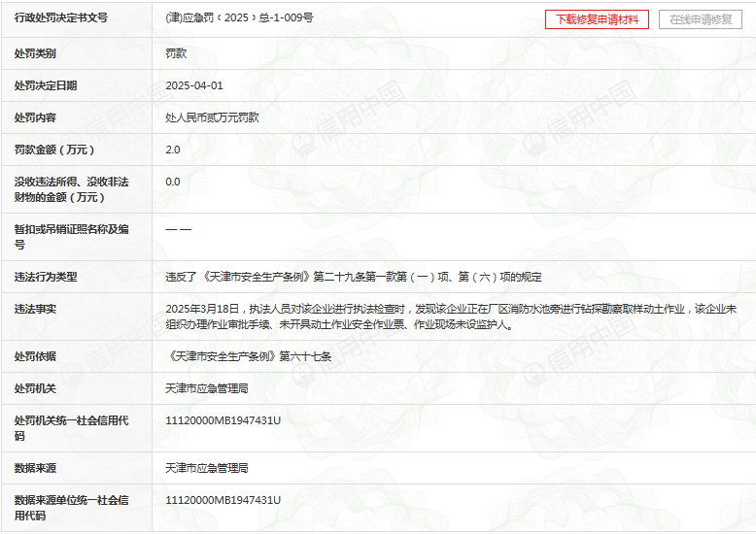Image resolution: width=756 pixels, height=534 pixels.
Task: Click the 违法行为类型 regulation text
Action: tap(354, 277)
